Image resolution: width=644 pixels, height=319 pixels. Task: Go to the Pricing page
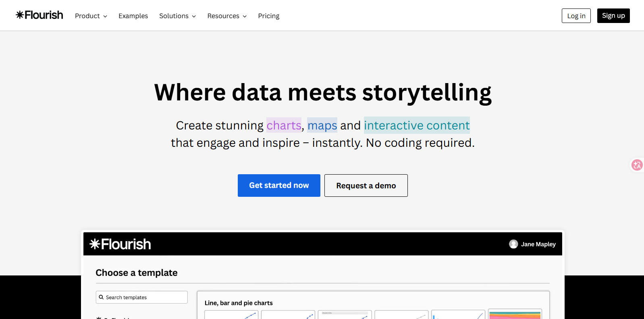point(269,16)
